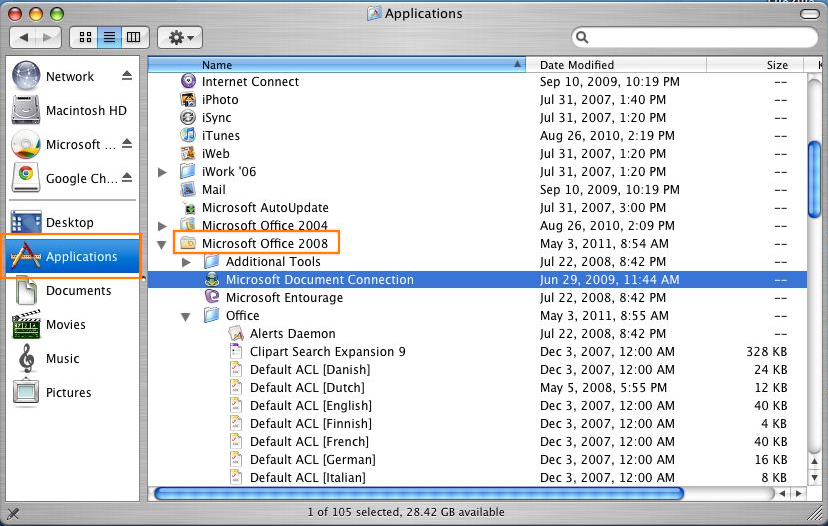
Task: Open Documents in the sidebar
Action: 62,290
